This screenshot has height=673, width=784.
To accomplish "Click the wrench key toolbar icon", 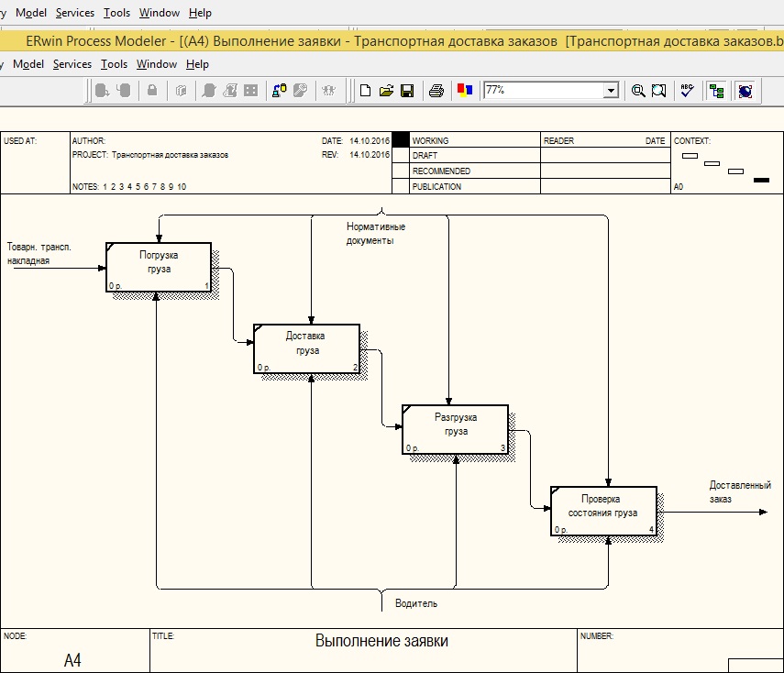I will (x=300, y=90).
